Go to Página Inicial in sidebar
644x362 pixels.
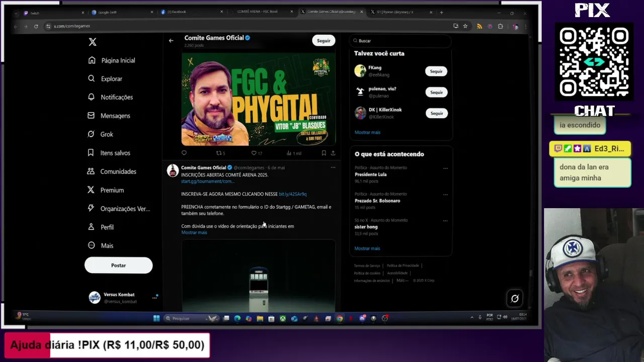click(x=111, y=60)
